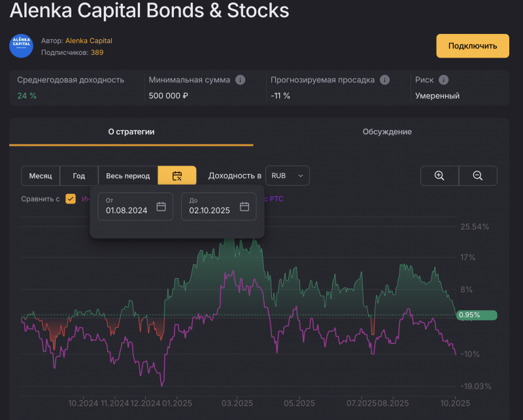Open the Alenka Capital author link
The image size is (523, 420).
tap(88, 41)
